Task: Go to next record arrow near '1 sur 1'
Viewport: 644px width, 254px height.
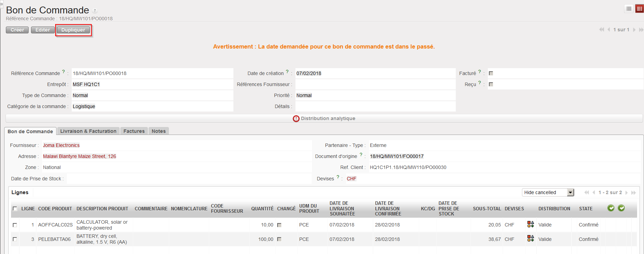Action: [634, 30]
